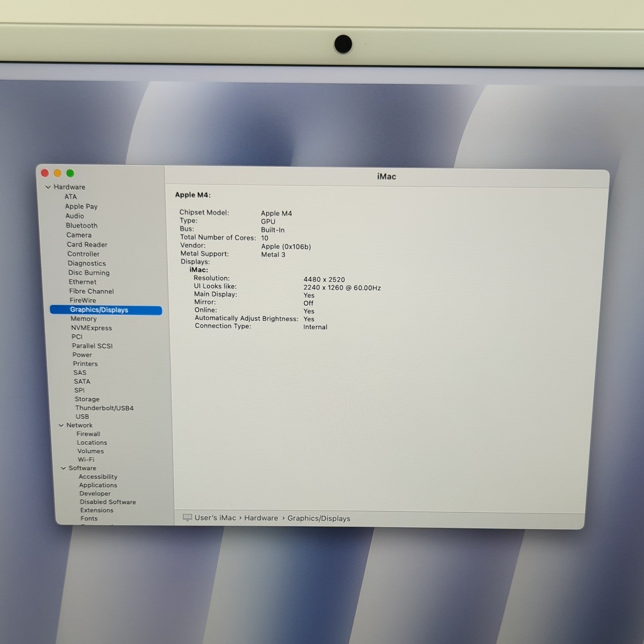Click the Metal 3 value
The height and width of the screenshot is (644, 644).
[x=273, y=255]
